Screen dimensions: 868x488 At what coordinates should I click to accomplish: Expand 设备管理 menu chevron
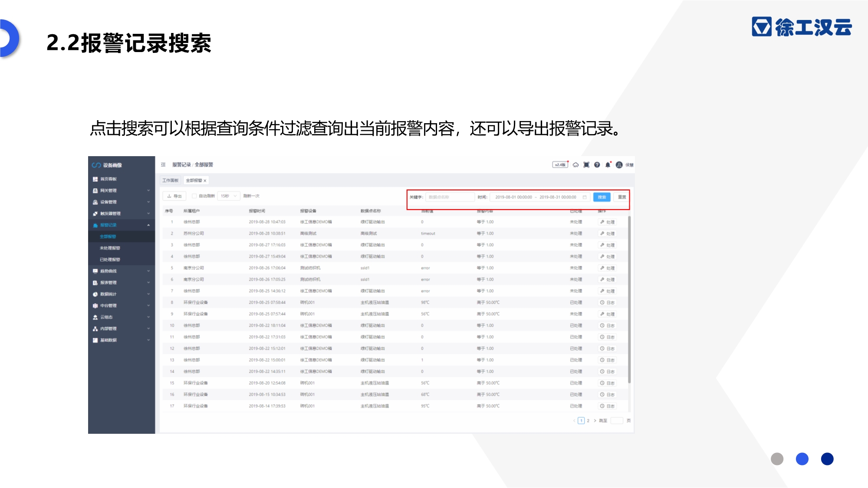tap(148, 202)
